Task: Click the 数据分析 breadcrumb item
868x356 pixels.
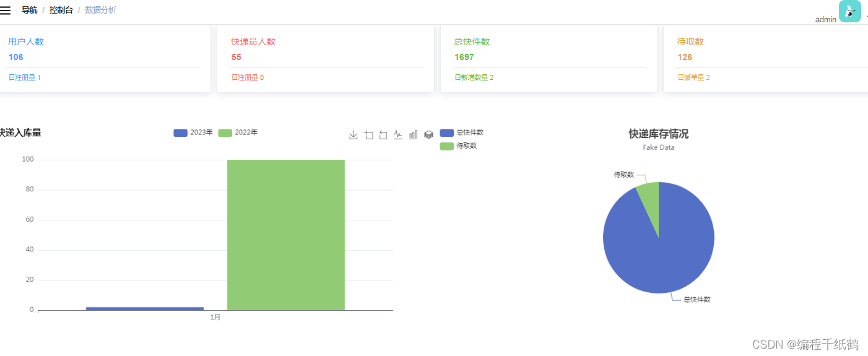Action: [x=100, y=11]
